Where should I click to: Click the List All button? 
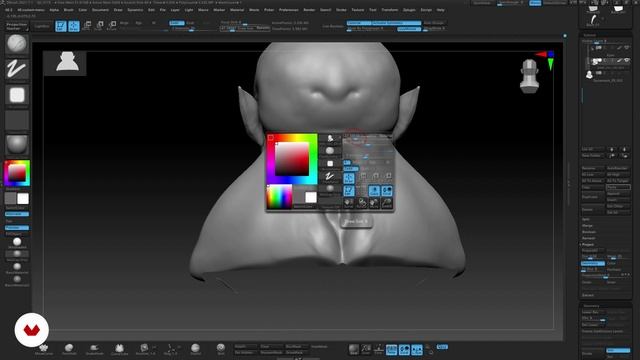593,149
